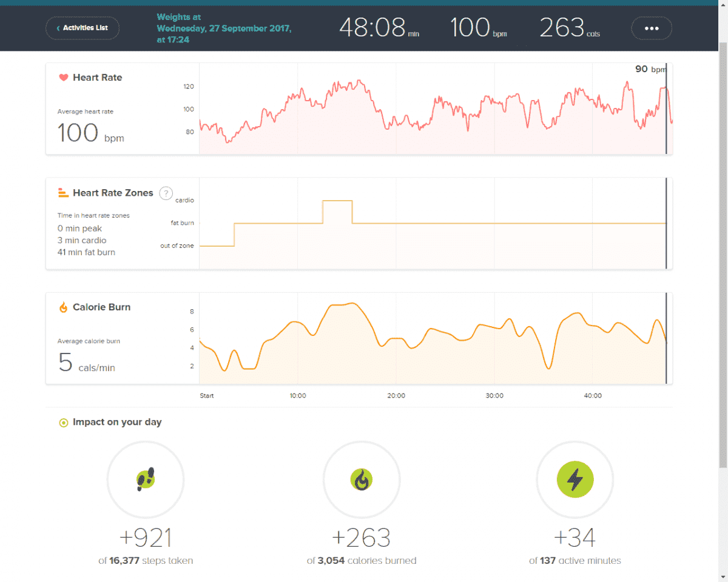Click the +34 active minutes value
Viewport: 728px width, 582px height.
[x=575, y=538]
